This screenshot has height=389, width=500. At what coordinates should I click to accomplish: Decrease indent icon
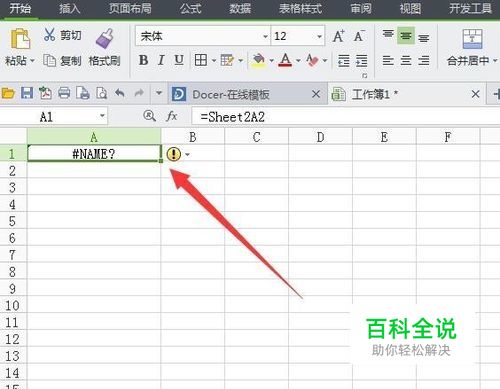click(344, 61)
